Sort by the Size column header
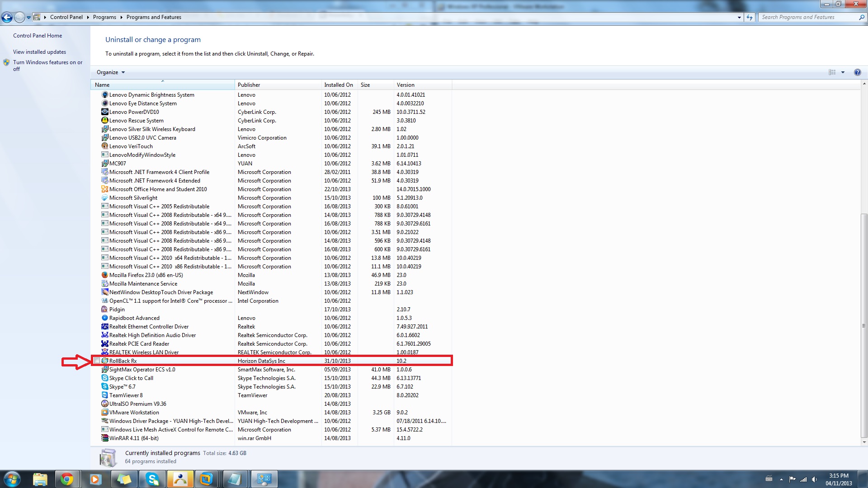Viewport: 868px width, 488px height. (x=375, y=85)
